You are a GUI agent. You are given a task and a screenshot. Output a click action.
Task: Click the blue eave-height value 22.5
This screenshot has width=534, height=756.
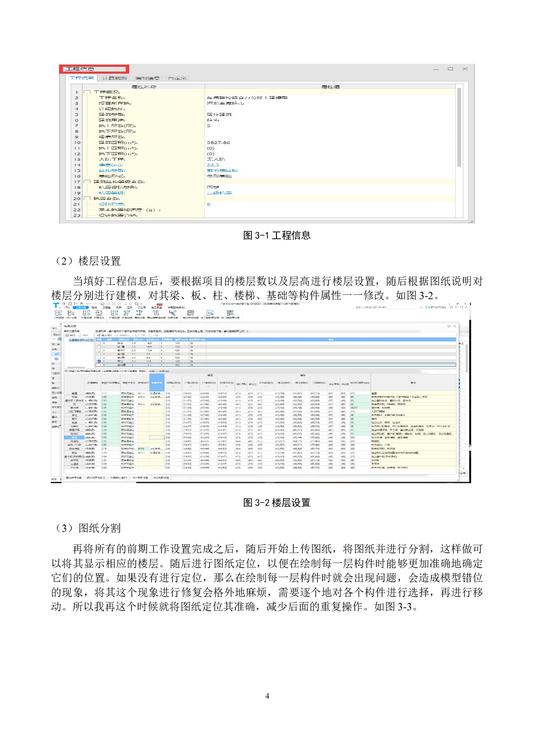click(x=213, y=165)
